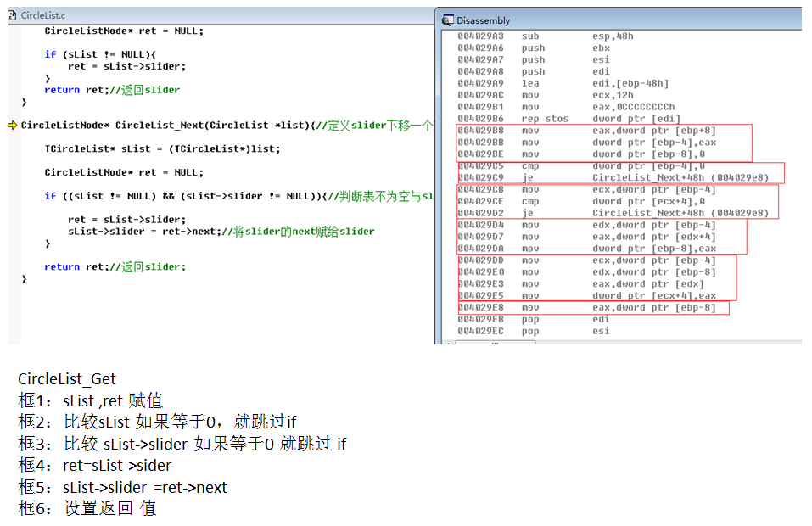Click disassembly row 004029A8 push edi
This screenshot has height=526, width=812.
(534, 71)
